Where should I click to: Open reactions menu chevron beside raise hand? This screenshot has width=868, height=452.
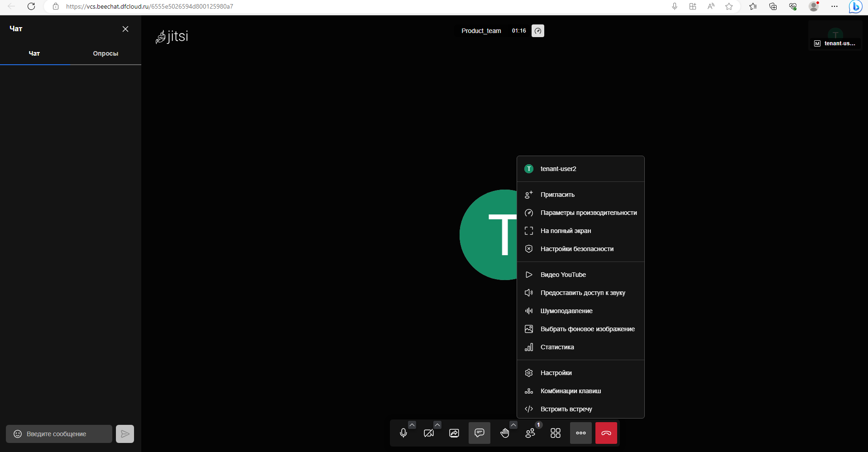click(513, 425)
